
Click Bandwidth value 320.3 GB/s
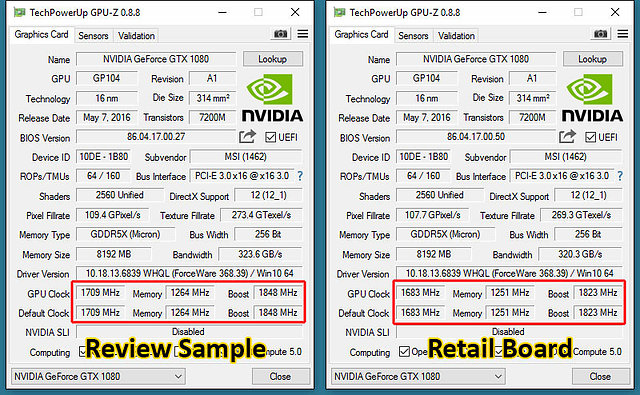pyautogui.click(x=580, y=254)
